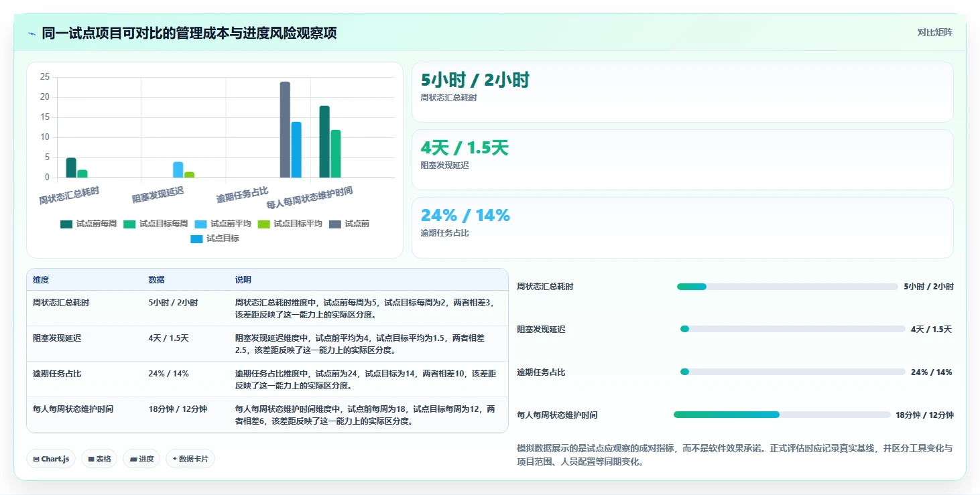Click the 5小时 / 2小时 progress value label
Viewport: 980px width, 495px height.
(x=928, y=287)
